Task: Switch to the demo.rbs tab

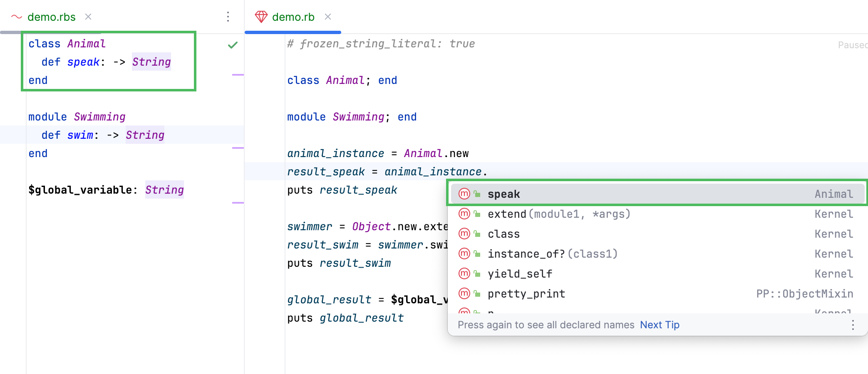Action: tap(51, 17)
